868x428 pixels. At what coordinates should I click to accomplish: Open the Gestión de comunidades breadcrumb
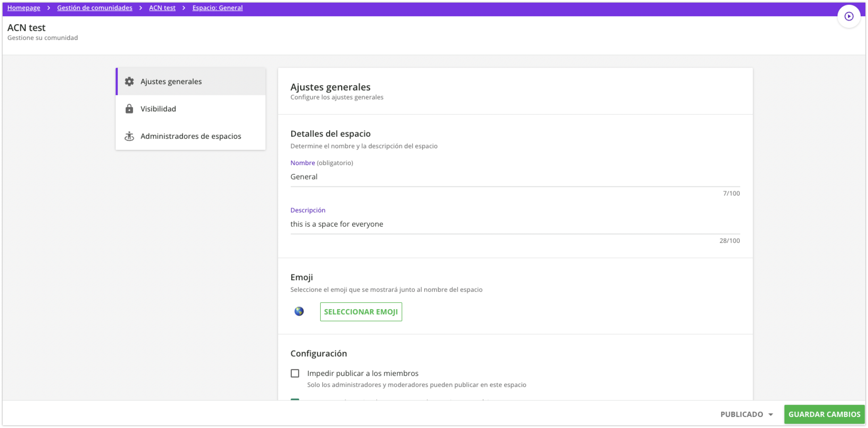point(95,8)
